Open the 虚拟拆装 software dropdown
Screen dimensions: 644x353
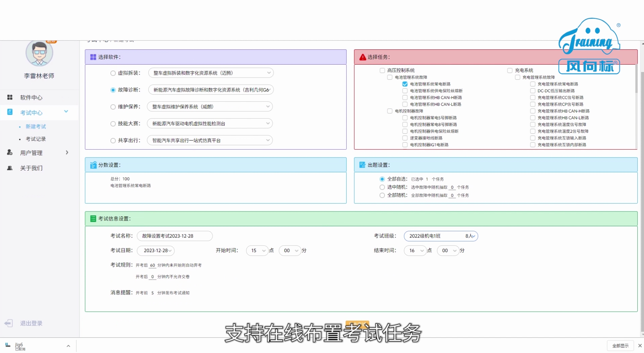point(211,73)
